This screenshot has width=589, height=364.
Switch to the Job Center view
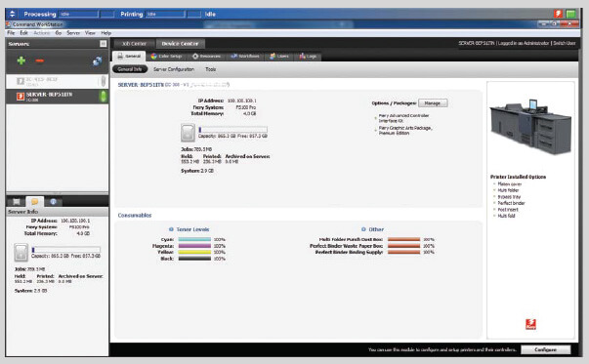134,44
